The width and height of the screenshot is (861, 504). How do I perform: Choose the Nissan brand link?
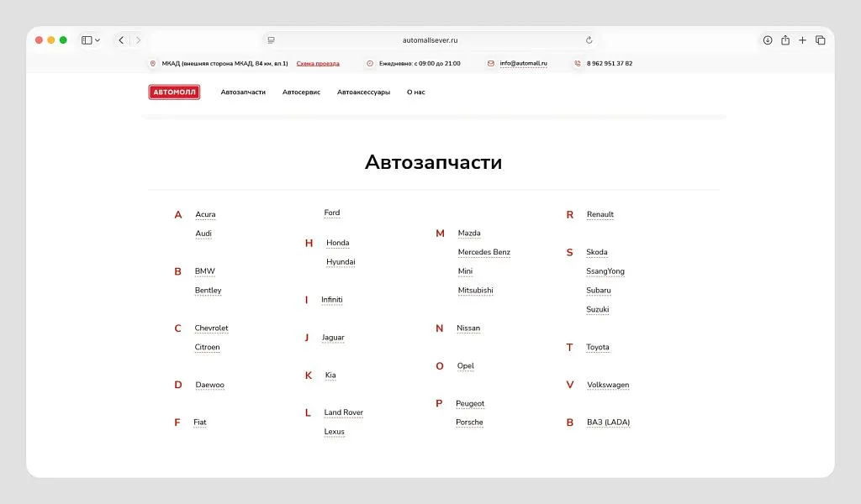[468, 328]
